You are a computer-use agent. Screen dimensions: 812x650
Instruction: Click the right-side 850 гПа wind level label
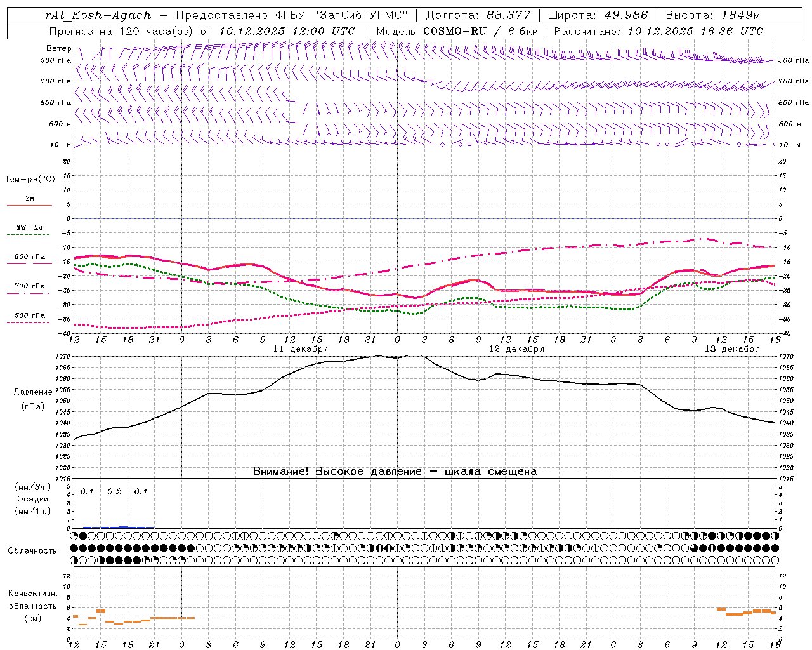click(x=794, y=102)
